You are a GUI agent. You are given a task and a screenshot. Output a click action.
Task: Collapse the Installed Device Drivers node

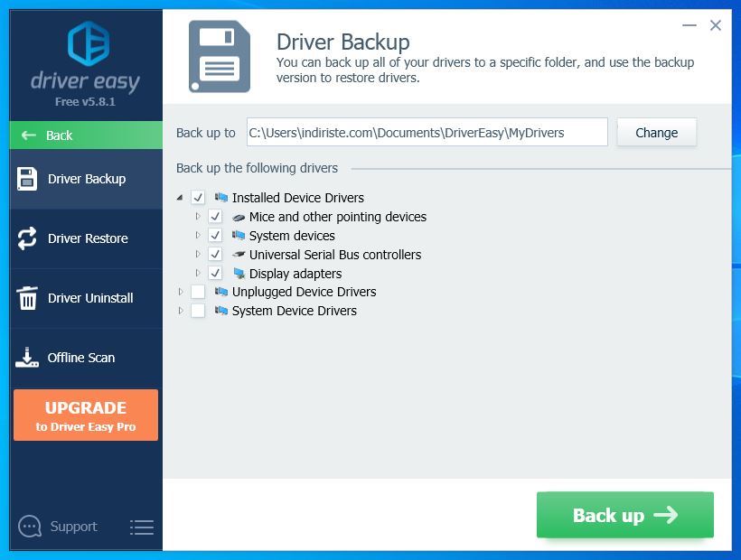point(180,198)
